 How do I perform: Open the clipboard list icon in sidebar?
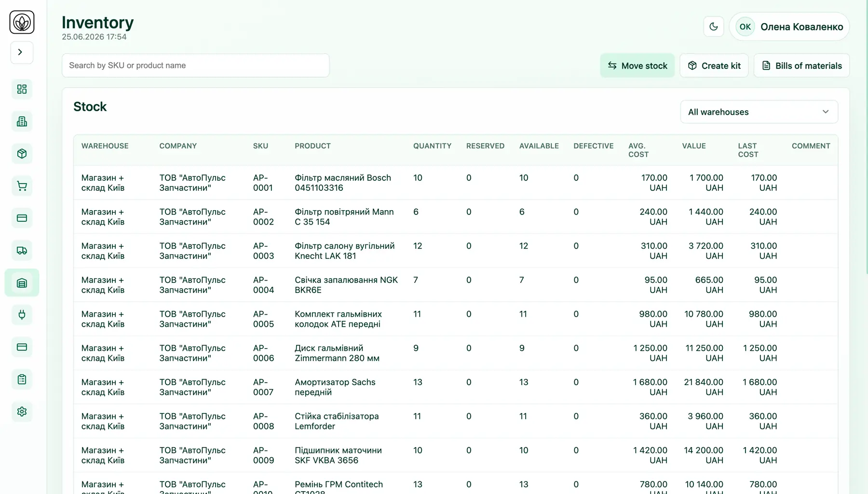pos(22,379)
